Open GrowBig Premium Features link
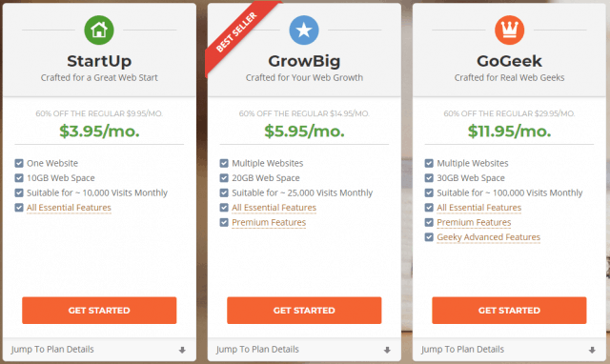 [269, 222]
